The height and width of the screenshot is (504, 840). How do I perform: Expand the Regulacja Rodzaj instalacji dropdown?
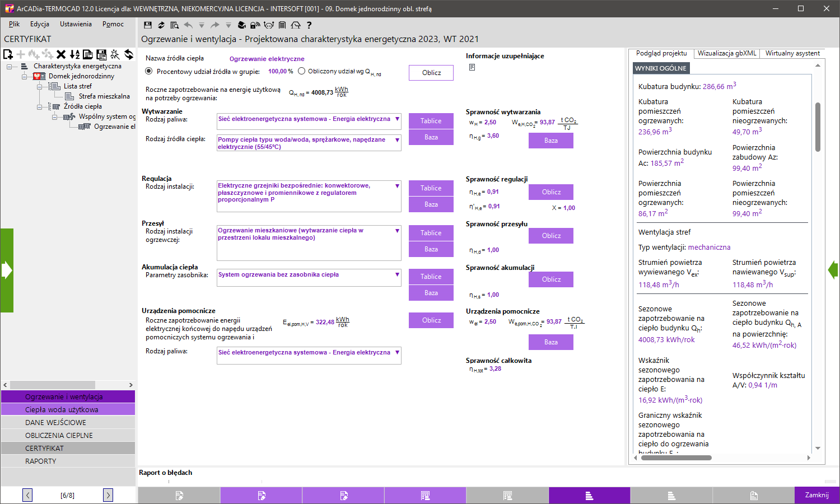point(397,186)
